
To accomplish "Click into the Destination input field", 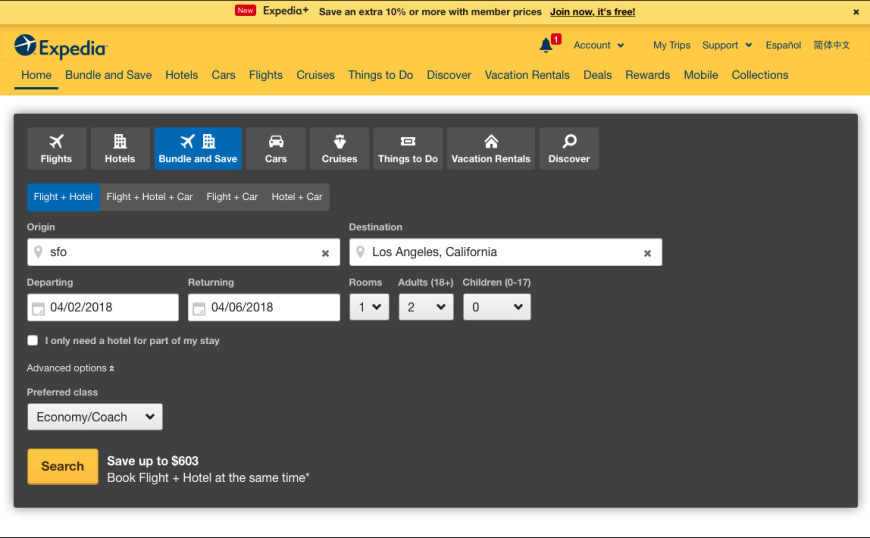I will 505,252.
